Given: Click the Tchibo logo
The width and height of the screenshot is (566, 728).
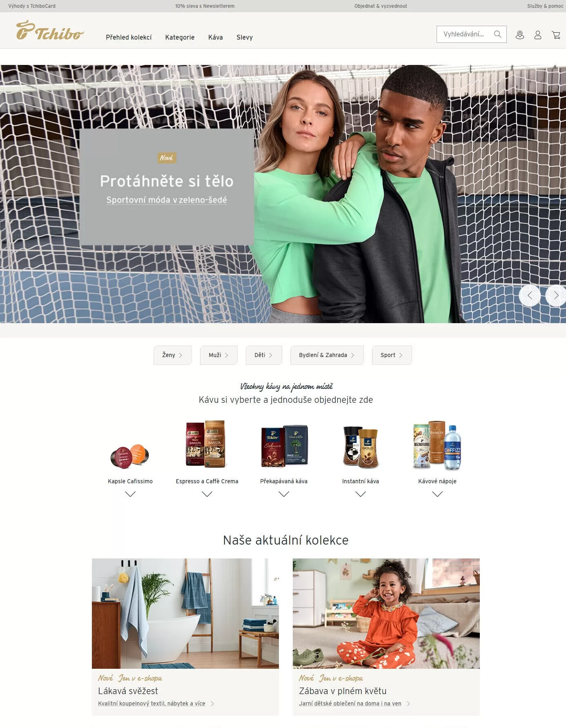Looking at the screenshot, I should [x=50, y=31].
